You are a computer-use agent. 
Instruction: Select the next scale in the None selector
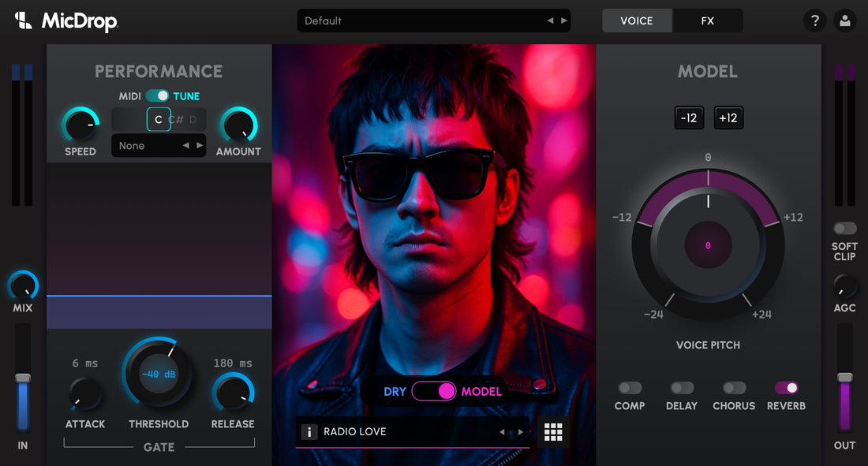coord(198,145)
